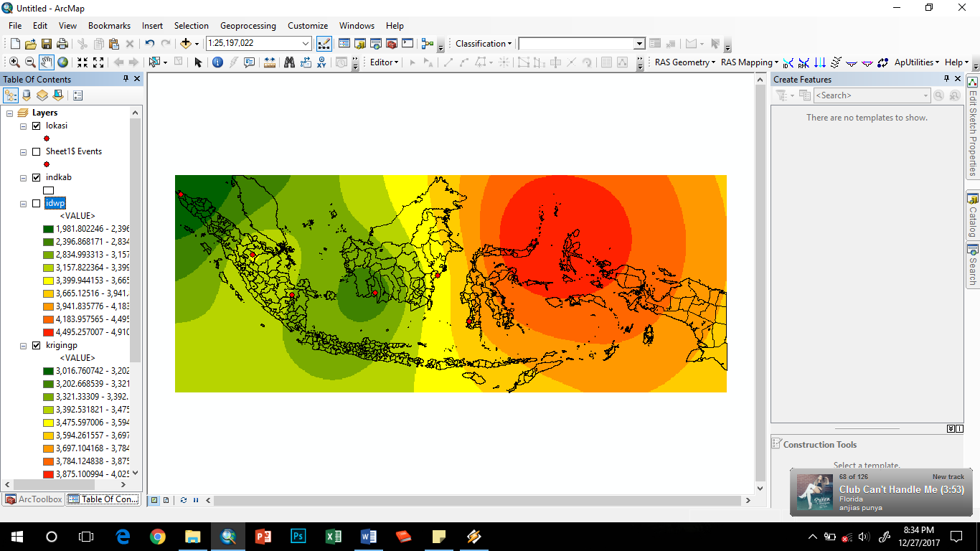Viewport: 980px width, 551px height.
Task: View map at Full Extent globe icon
Action: (62, 62)
